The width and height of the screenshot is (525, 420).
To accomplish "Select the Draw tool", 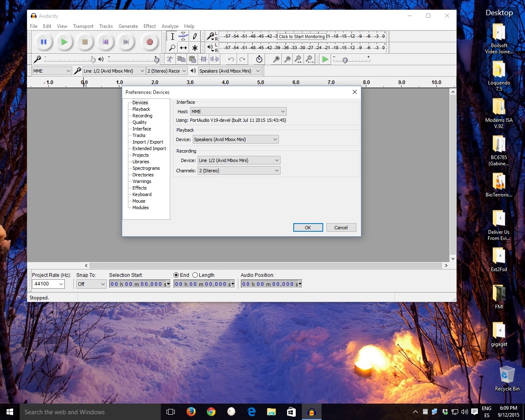I will pos(194,36).
